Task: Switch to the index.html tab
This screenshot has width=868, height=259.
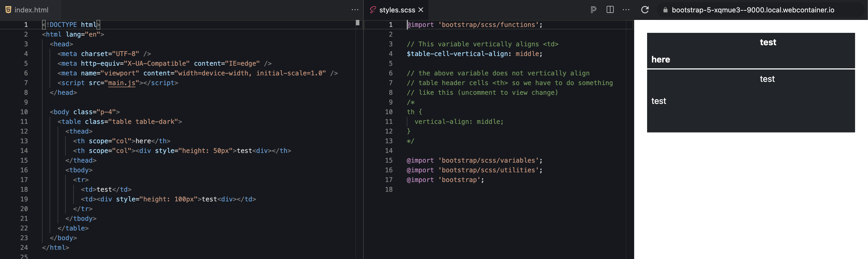Action: pos(31,10)
